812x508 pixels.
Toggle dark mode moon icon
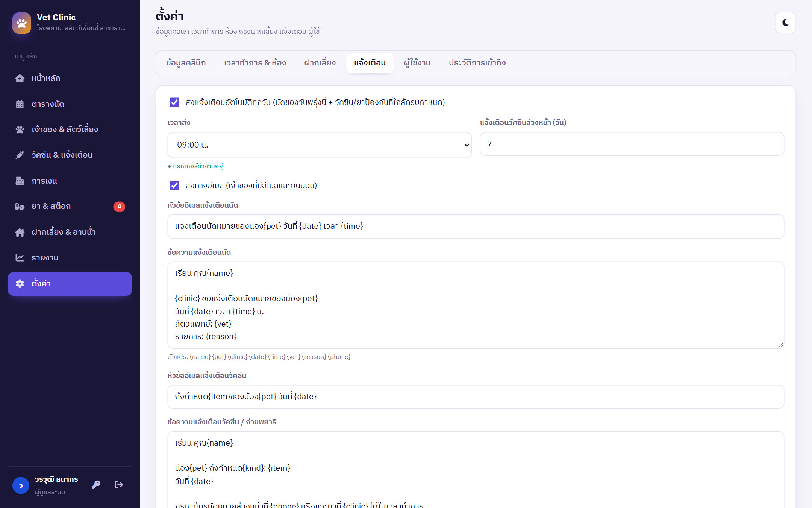tap(785, 23)
